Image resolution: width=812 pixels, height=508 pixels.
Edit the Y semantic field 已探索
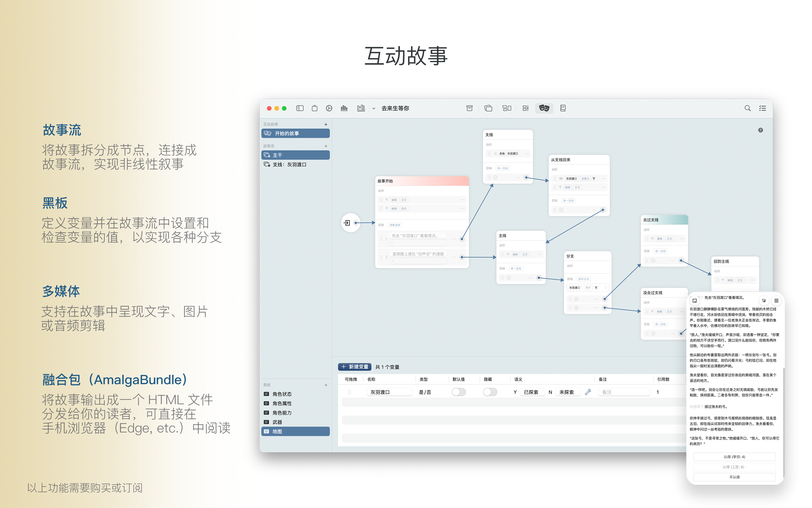(x=533, y=392)
